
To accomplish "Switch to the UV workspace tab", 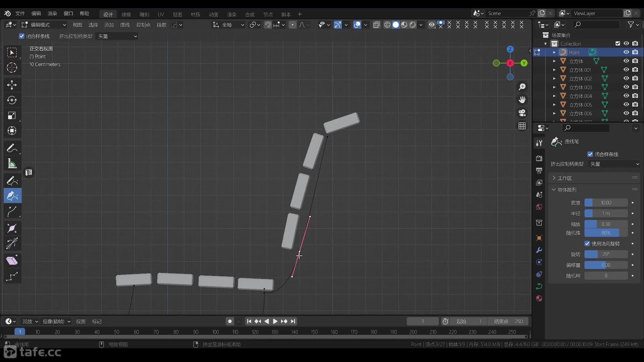I will [x=161, y=14].
